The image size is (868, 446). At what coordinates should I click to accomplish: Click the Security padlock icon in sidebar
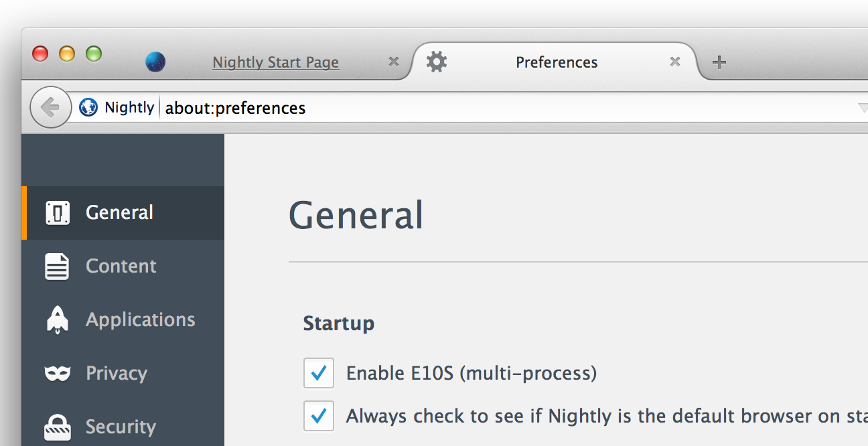point(58,427)
